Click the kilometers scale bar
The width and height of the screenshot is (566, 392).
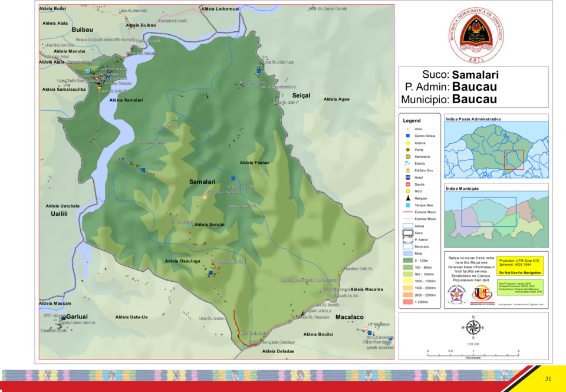(x=473, y=354)
